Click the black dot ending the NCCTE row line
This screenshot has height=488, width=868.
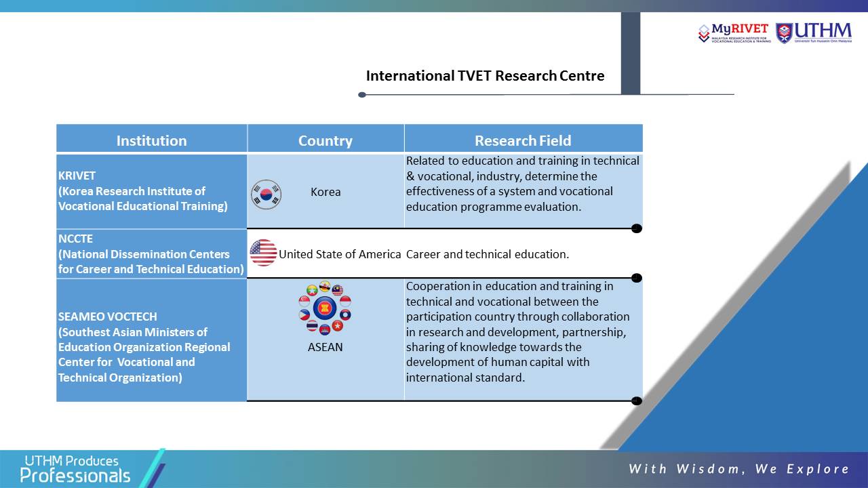pyautogui.click(x=636, y=278)
